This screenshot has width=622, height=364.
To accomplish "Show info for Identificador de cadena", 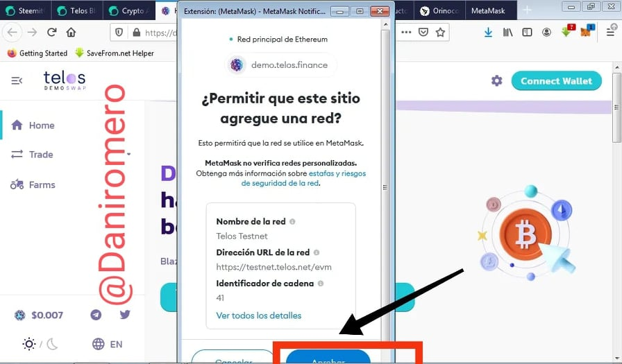I will click(x=321, y=284).
